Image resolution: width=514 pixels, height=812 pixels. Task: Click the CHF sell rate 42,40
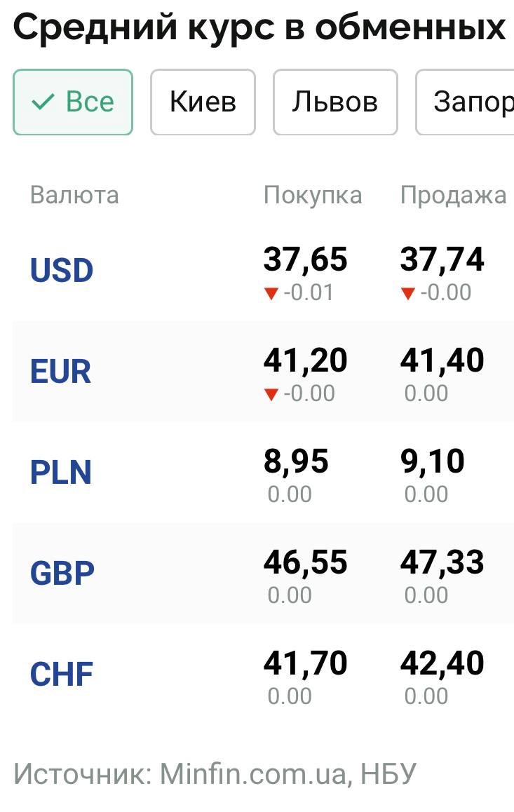pyautogui.click(x=442, y=663)
